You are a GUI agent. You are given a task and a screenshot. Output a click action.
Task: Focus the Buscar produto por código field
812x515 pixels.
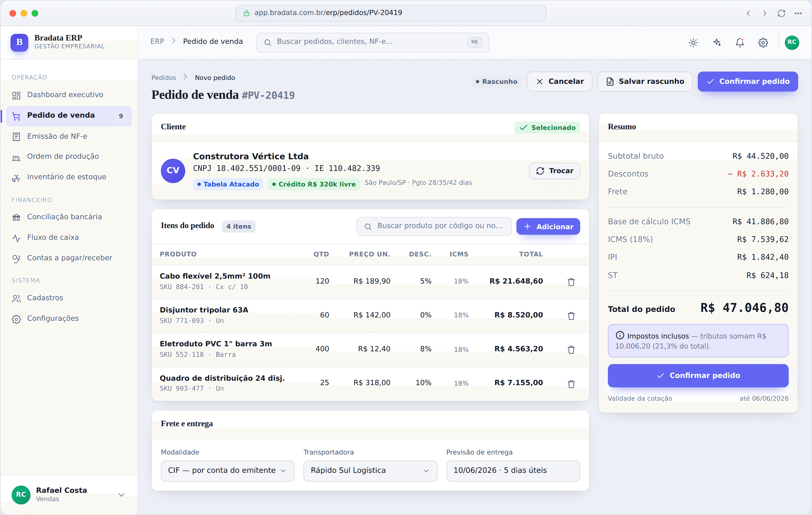434,226
